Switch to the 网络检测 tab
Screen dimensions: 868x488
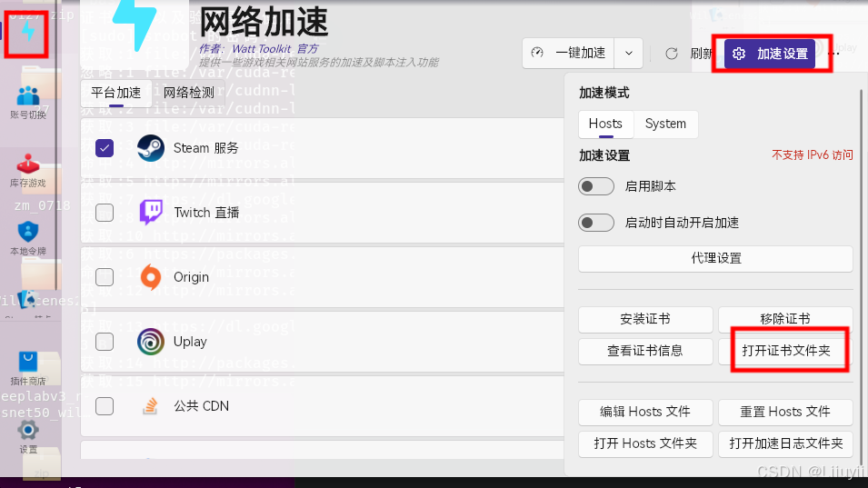click(x=189, y=93)
